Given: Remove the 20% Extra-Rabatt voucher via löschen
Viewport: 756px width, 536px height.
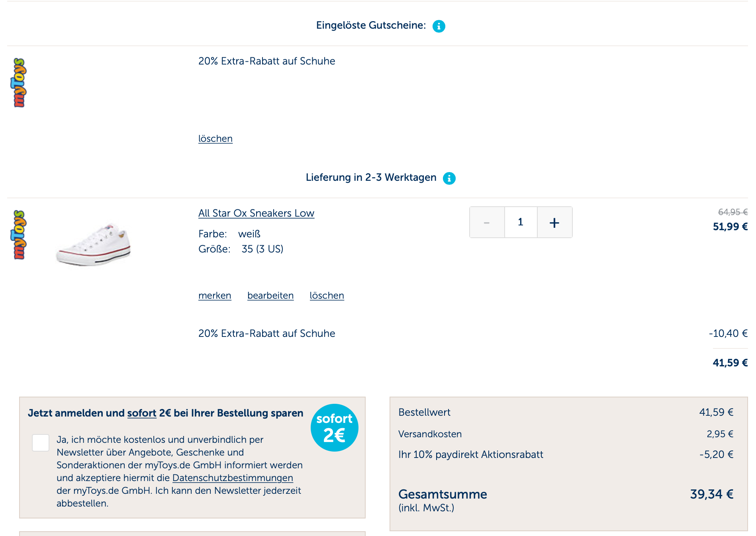Looking at the screenshot, I should (x=215, y=139).
